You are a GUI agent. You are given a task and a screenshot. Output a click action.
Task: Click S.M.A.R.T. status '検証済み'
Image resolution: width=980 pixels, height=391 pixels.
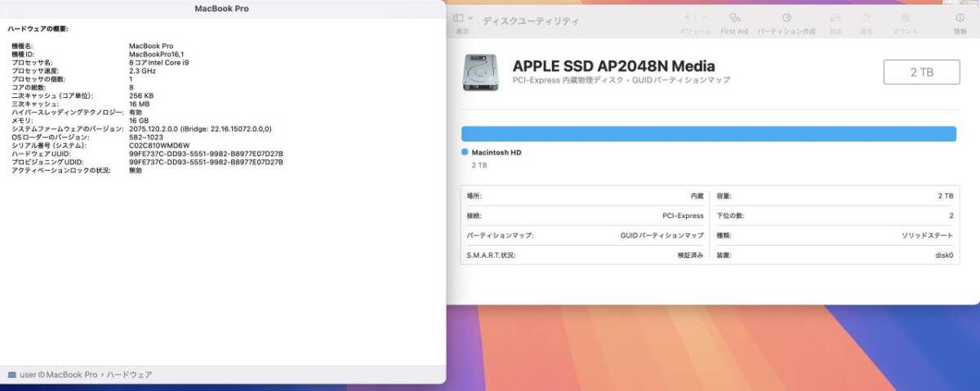tap(691, 255)
